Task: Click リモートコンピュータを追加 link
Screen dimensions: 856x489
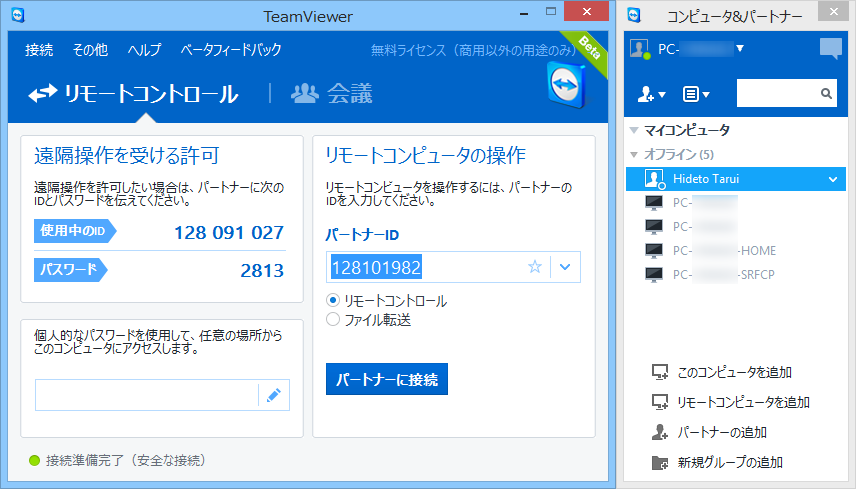Action: click(x=743, y=402)
